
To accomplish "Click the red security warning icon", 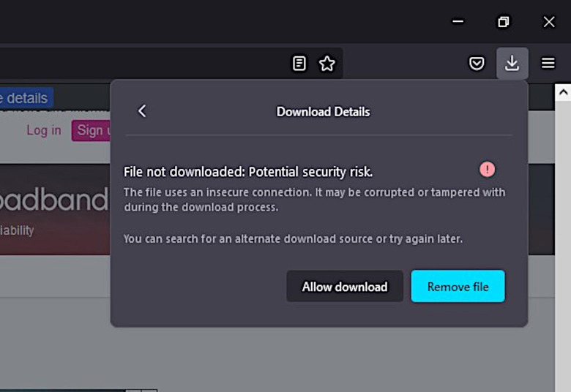I will tap(488, 170).
